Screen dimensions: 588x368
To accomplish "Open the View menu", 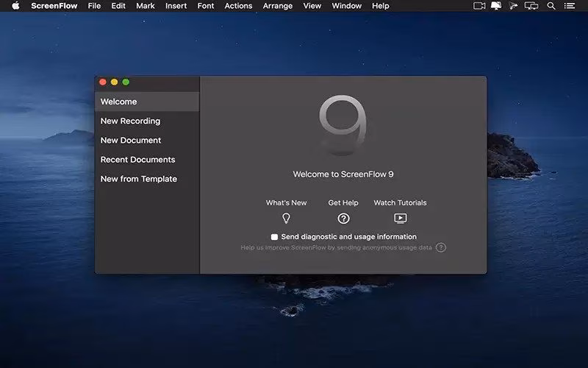I will pyautogui.click(x=312, y=6).
